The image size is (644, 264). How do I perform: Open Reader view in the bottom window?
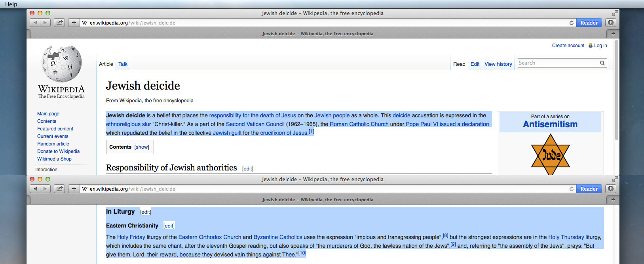589,189
